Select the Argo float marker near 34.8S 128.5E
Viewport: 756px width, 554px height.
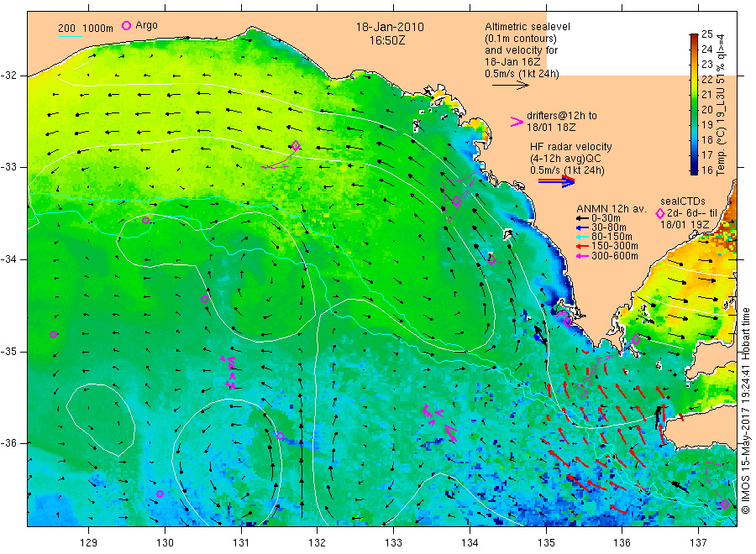(54, 334)
